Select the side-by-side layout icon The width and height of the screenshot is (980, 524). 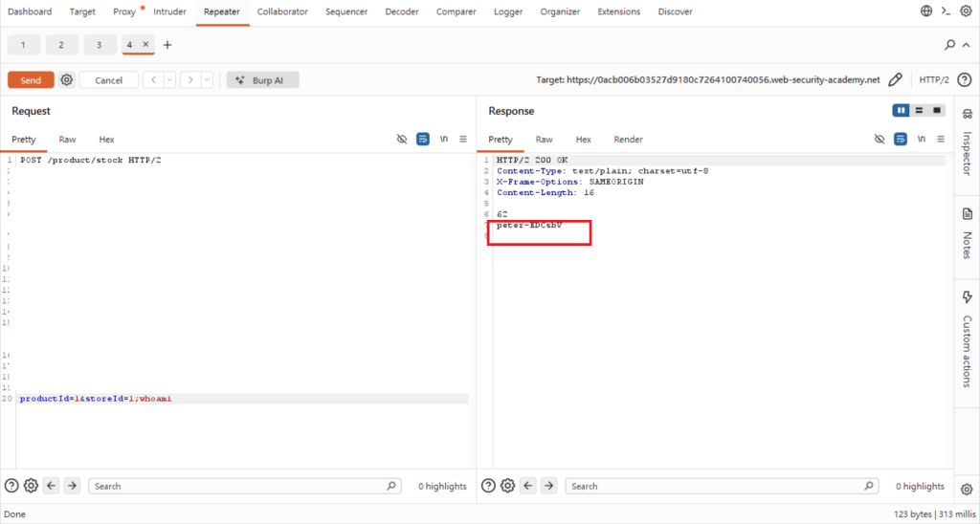[902, 111]
